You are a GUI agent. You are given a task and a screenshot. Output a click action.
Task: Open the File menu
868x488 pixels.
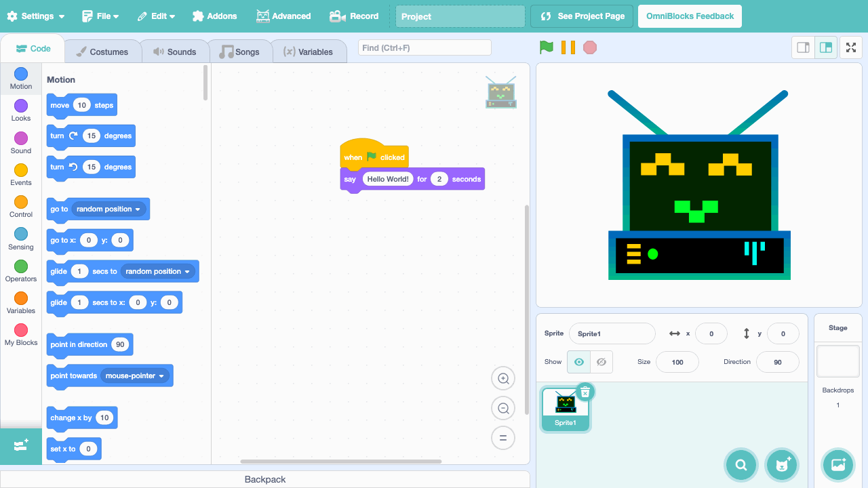click(x=100, y=16)
